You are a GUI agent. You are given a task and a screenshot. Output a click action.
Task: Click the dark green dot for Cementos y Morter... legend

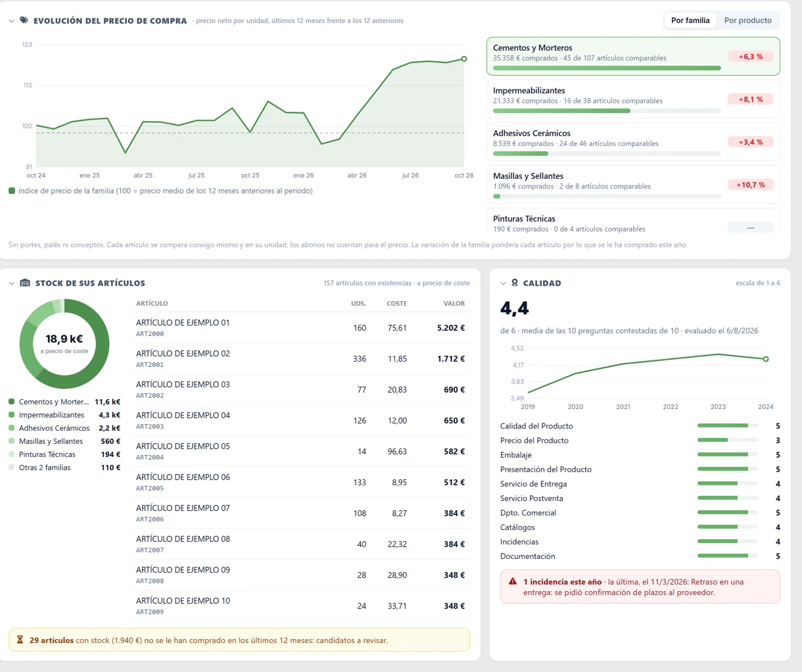click(x=12, y=402)
